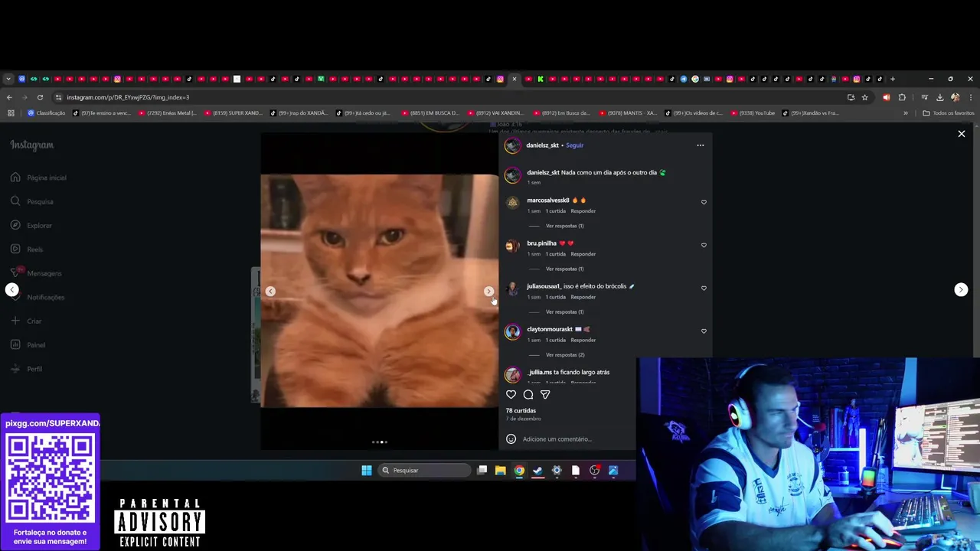980x551 pixels.
Task: Open a new browser tab
Action: coord(892,79)
